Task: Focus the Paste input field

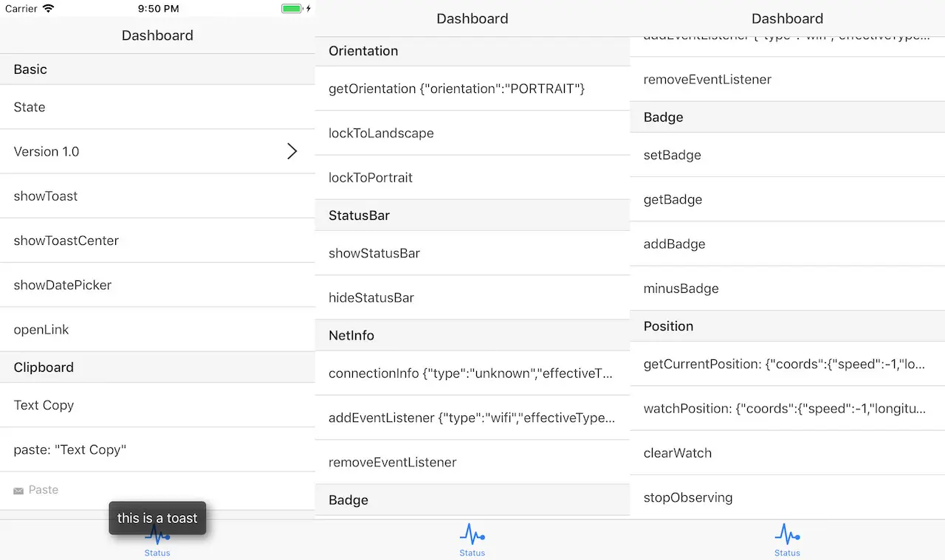Action: pos(157,491)
